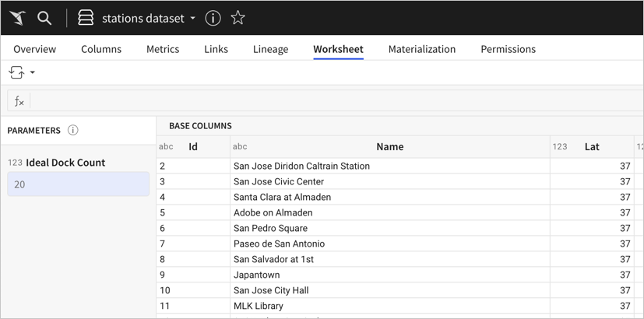
Task: Edit the Ideal Dock Count value field
Action: 78,184
